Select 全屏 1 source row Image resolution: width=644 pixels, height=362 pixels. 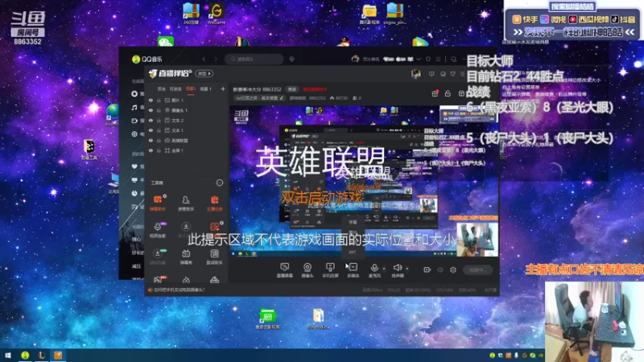coord(186,150)
